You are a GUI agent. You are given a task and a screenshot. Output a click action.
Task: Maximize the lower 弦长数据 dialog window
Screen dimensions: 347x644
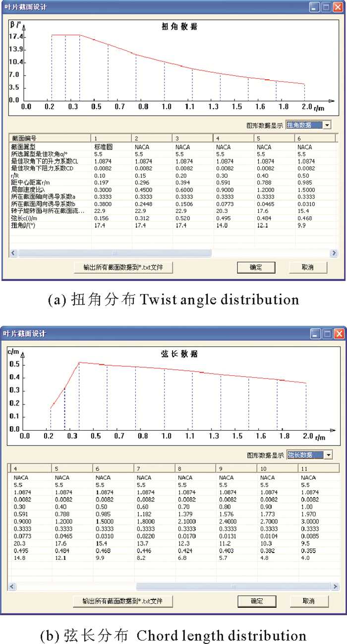point(327,334)
